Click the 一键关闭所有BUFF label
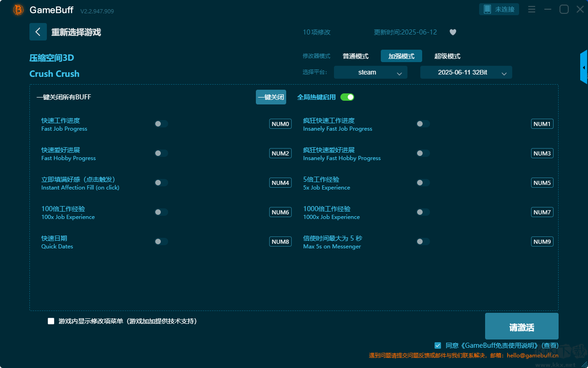The image size is (588, 368). pyautogui.click(x=63, y=97)
